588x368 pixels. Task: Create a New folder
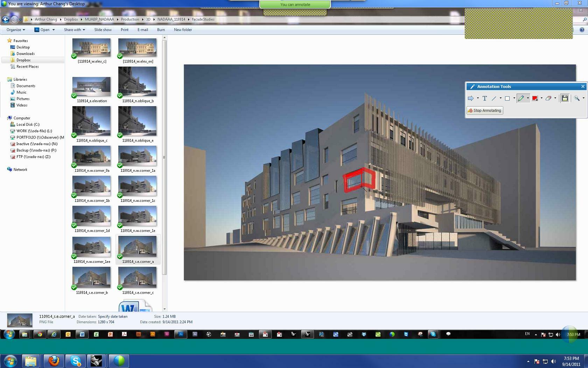click(x=183, y=30)
